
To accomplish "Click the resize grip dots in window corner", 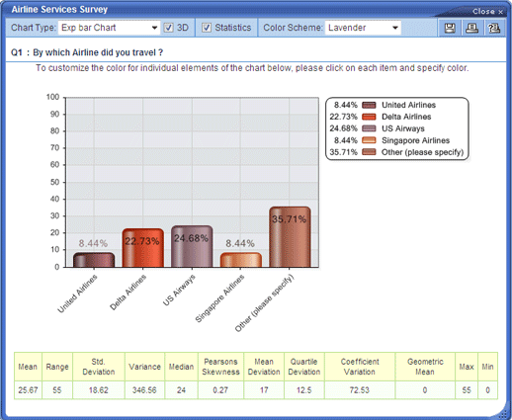I will point(503,414).
